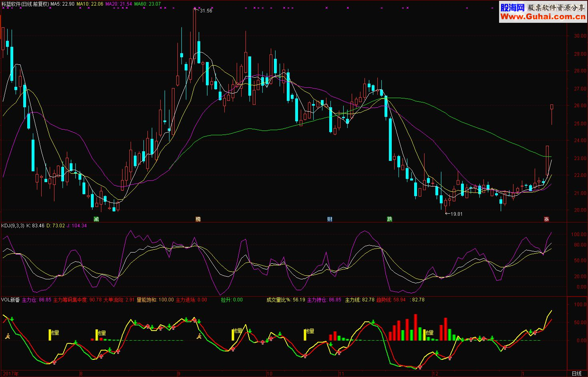
Task: Click the 主力持仓: 86.85 readout
Action: tap(324, 300)
